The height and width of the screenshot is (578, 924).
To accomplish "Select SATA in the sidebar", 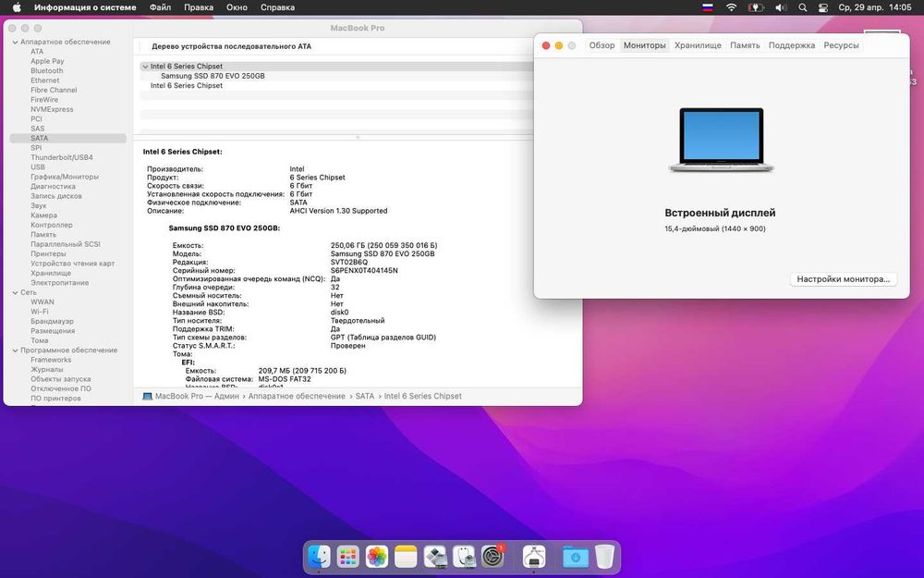I will (x=67, y=138).
